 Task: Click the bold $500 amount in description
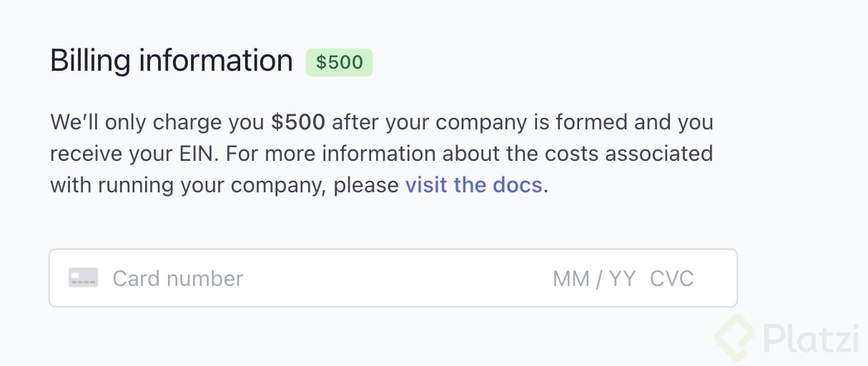(298, 122)
